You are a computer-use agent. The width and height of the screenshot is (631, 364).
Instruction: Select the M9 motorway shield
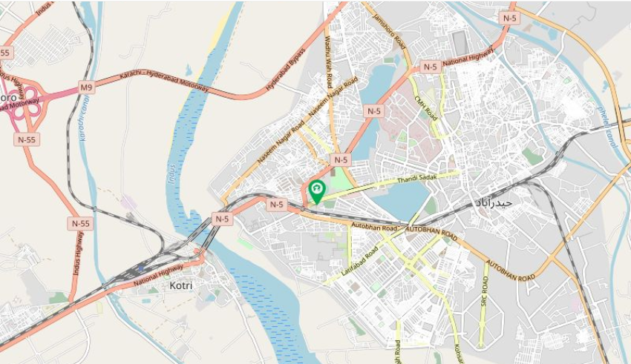click(x=87, y=87)
